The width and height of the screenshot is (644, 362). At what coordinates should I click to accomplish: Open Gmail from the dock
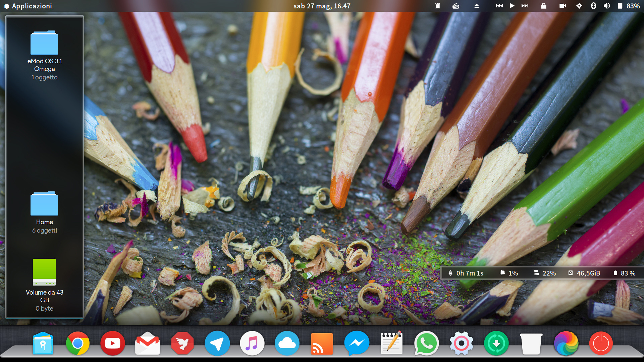148,343
